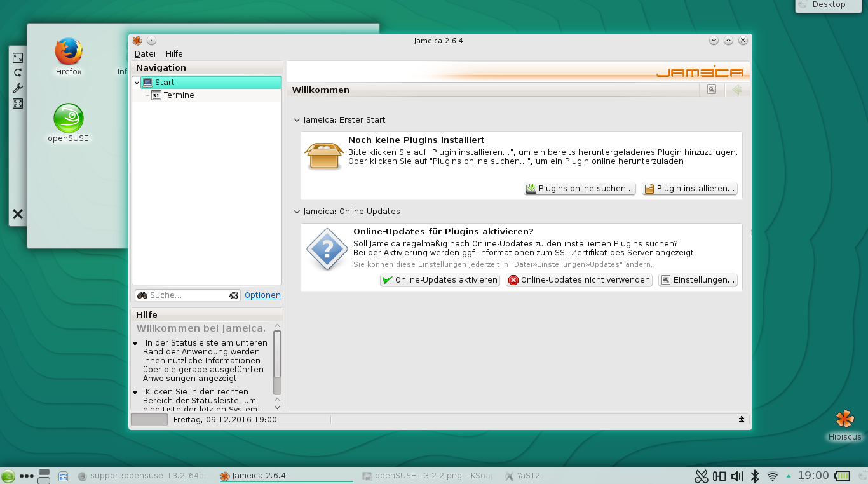Open the virtual desktop pager
Image resolution: width=868 pixels, height=484 pixels.
[44, 476]
